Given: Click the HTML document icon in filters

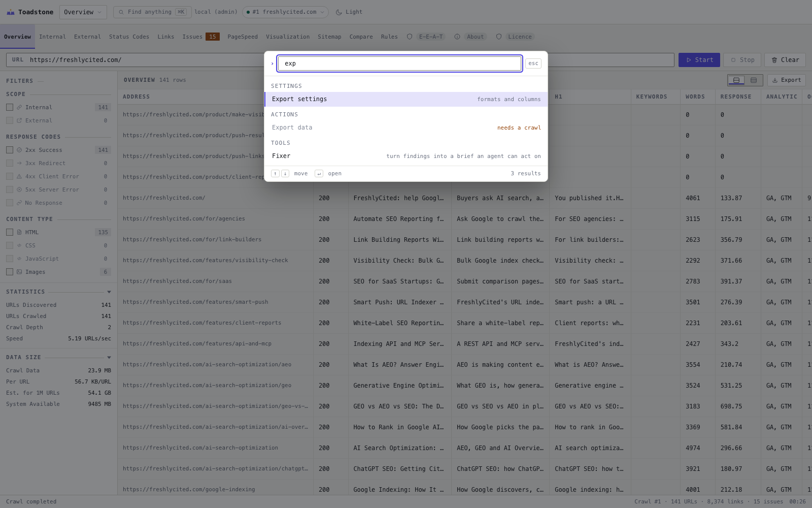Looking at the screenshot, I should (19, 232).
